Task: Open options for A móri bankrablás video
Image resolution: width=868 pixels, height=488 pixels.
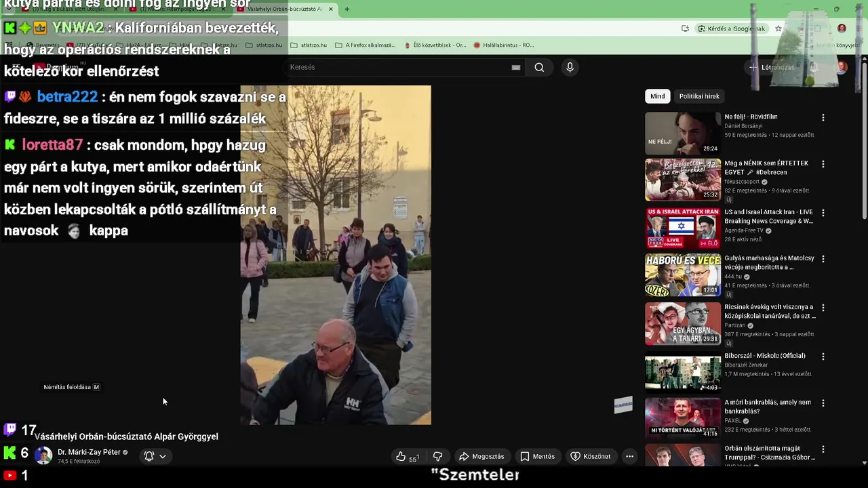Action: pyautogui.click(x=823, y=403)
